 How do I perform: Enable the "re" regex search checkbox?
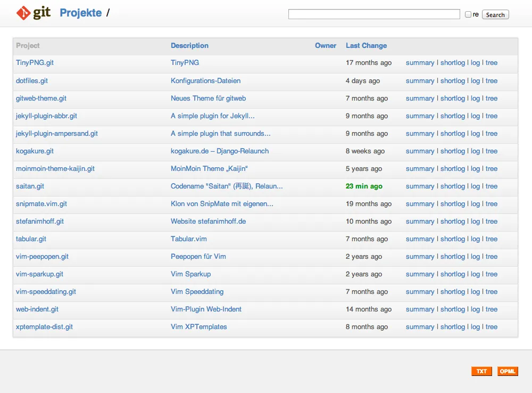467,14
